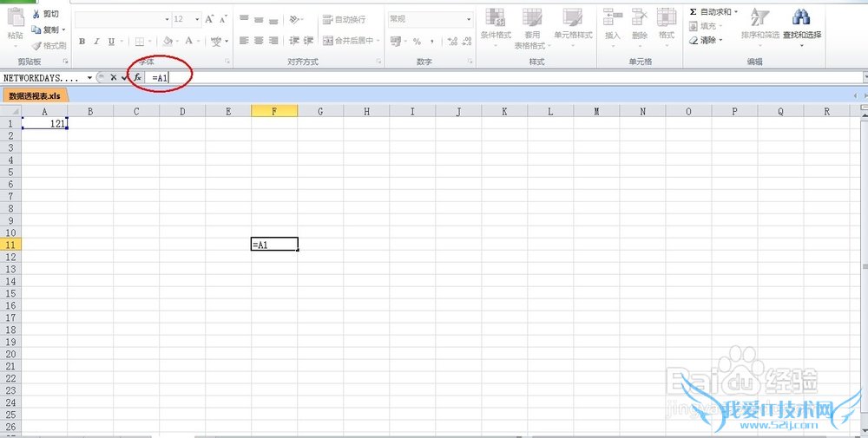Click the phonetic guide (文) icon
This screenshot has width=868, height=438.
tap(216, 42)
